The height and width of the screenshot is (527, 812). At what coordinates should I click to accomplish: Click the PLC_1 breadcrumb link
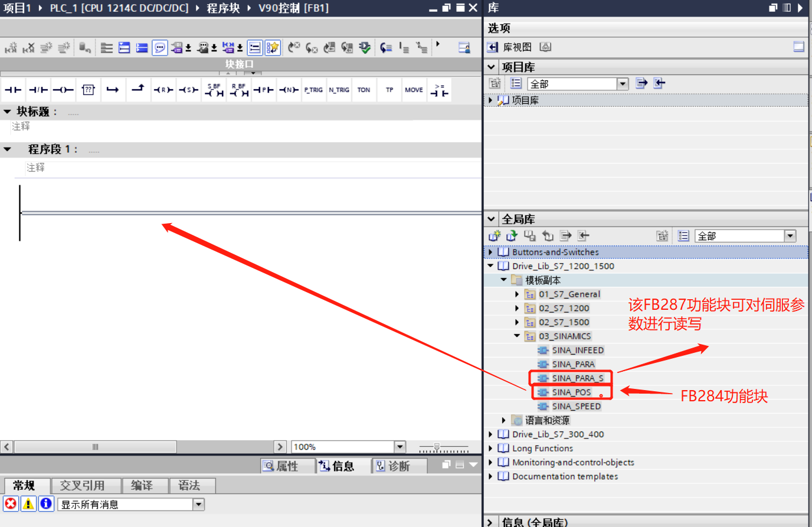[x=119, y=8]
